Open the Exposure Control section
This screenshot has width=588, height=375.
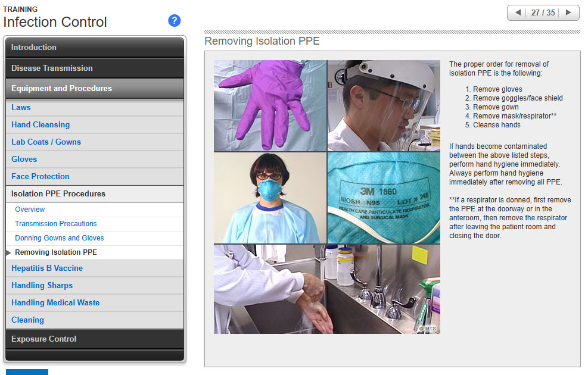tap(95, 339)
